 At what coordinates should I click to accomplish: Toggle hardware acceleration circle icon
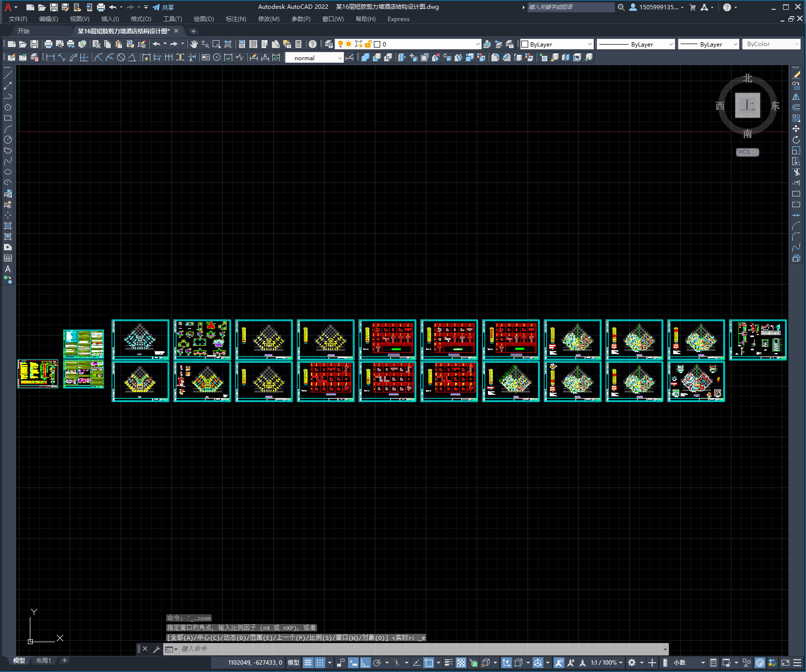click(760, 663)
